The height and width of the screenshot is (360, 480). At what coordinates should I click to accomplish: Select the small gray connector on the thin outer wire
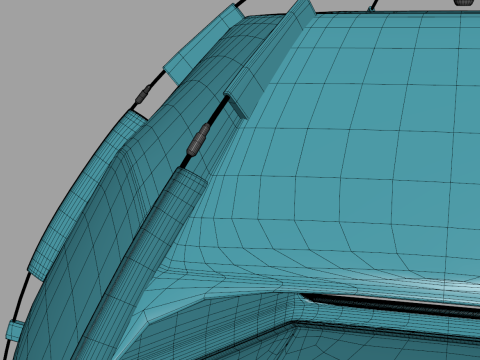click(x=142, y=95)
